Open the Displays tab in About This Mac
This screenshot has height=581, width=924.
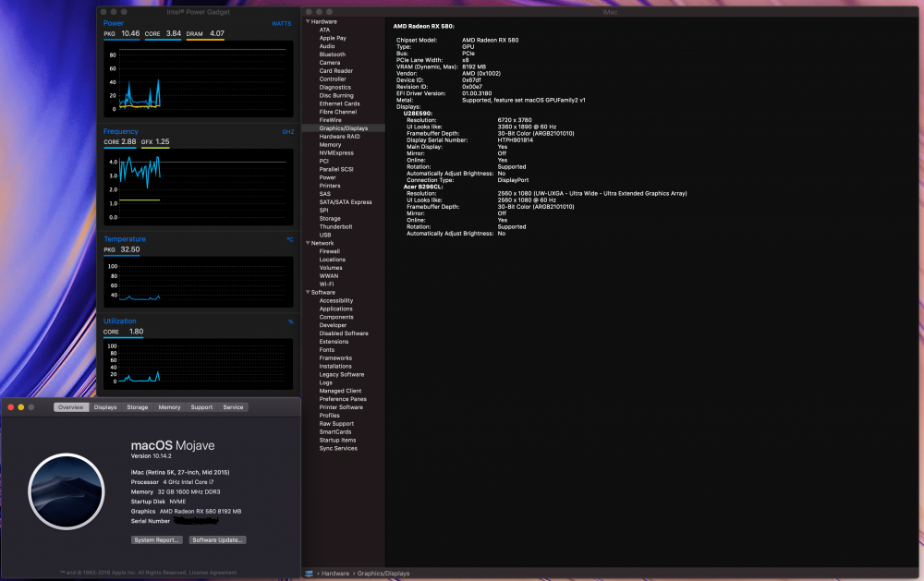tap(105, 407)
